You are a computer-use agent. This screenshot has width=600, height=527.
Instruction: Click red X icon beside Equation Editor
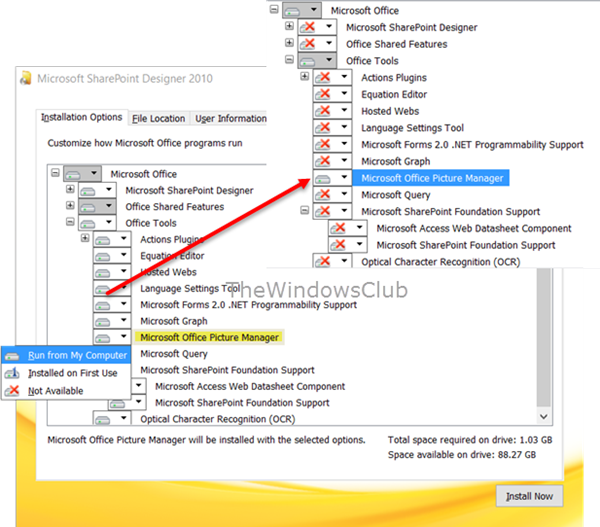323,94
